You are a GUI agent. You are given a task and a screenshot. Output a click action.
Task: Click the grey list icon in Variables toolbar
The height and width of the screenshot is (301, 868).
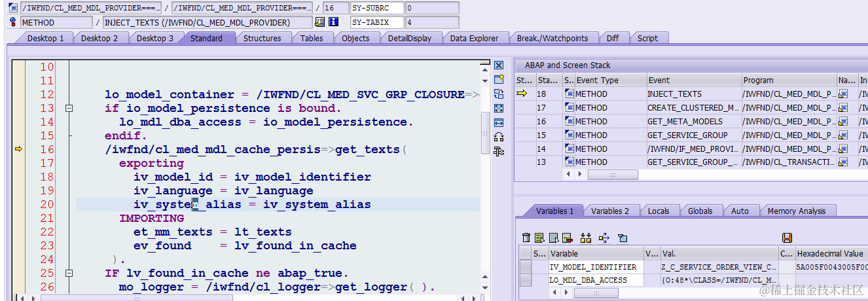[x=553, y=238]
